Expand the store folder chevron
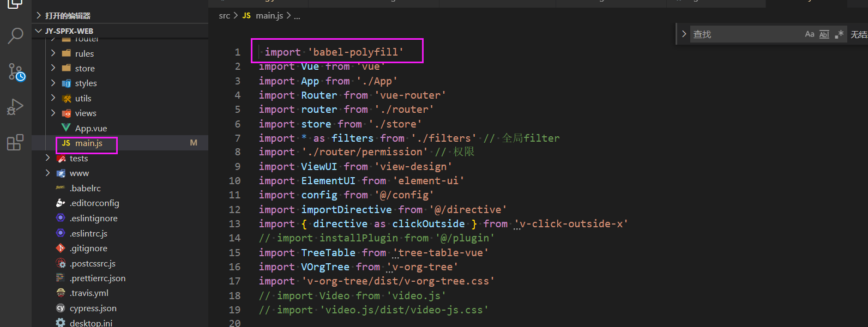This screenshot has height=327, width=868. (53, 68)
